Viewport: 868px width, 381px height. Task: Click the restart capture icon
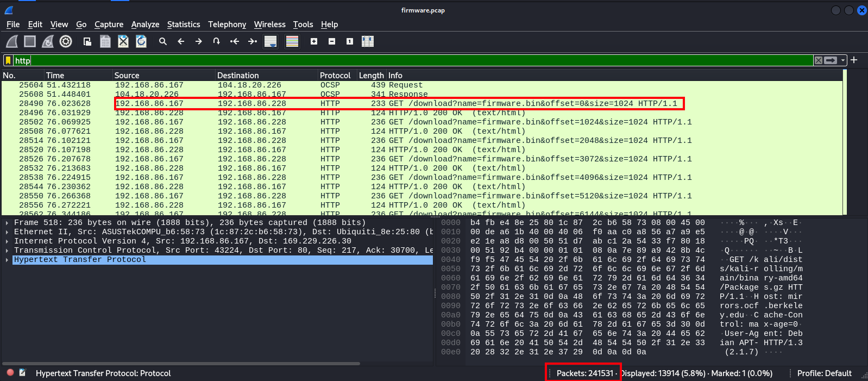pos(48,41)
